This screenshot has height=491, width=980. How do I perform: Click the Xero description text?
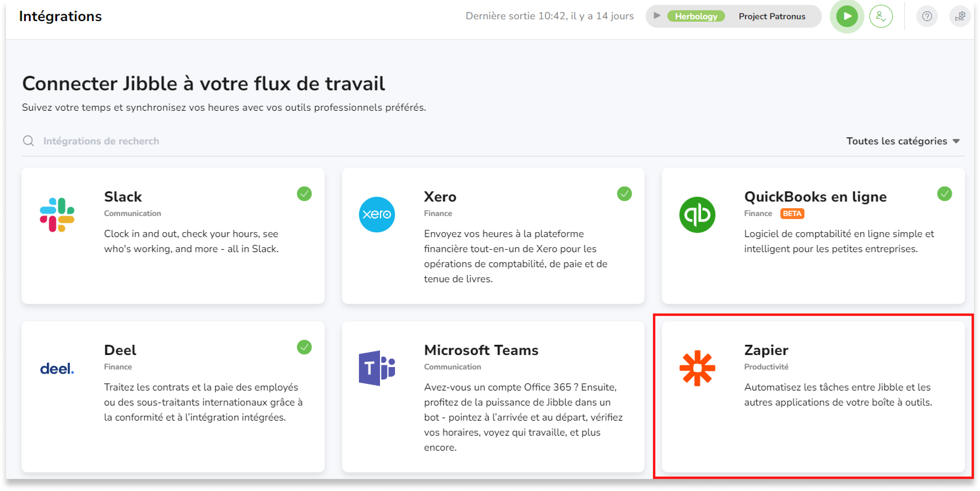[516, 256]
